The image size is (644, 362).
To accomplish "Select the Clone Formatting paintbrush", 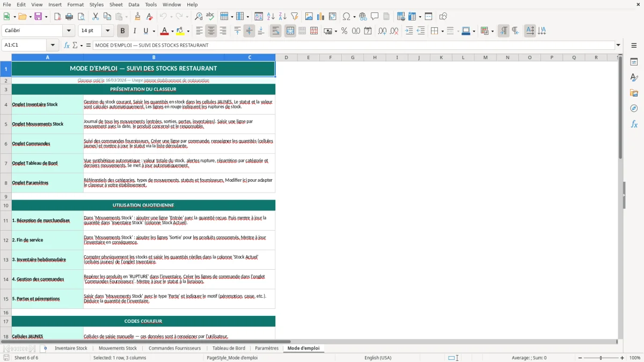I will [137, 17].
